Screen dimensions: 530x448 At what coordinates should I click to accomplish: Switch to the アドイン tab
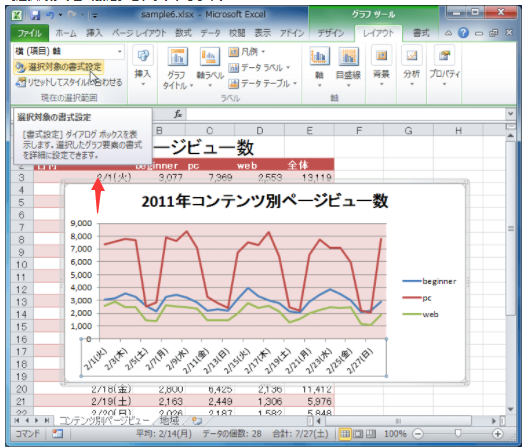[x=292, y=33]
